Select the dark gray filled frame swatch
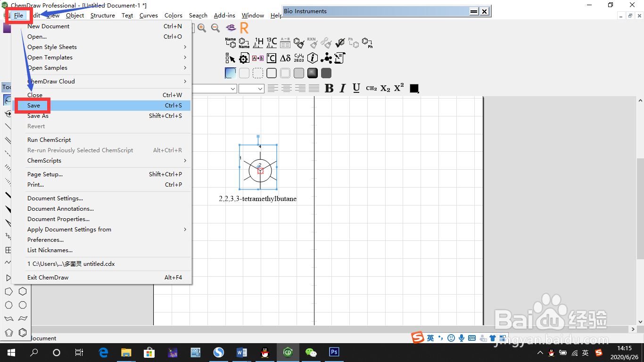Image resolution: width=644 pixels, height=362 pixels. pos(326,73)
